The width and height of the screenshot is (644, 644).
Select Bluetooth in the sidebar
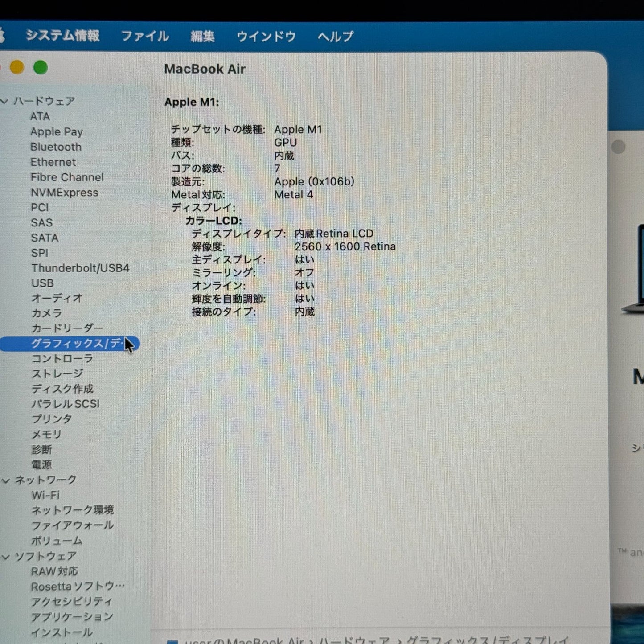tap(56, 147)
